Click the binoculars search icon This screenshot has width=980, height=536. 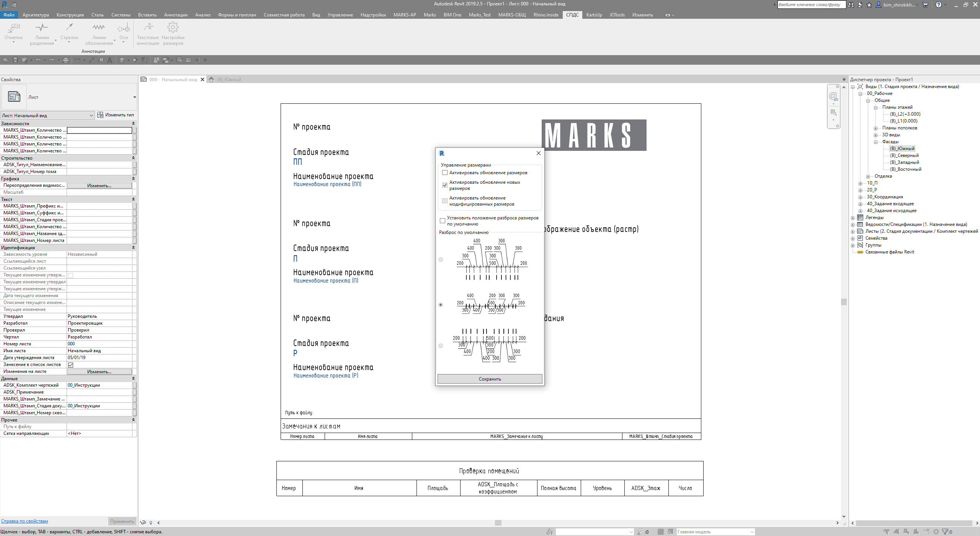851,5
